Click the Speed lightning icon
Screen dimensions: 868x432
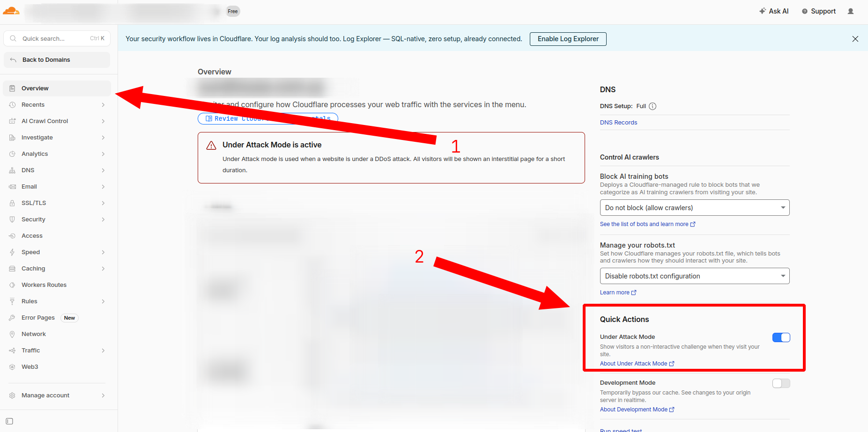pos(12,252)
